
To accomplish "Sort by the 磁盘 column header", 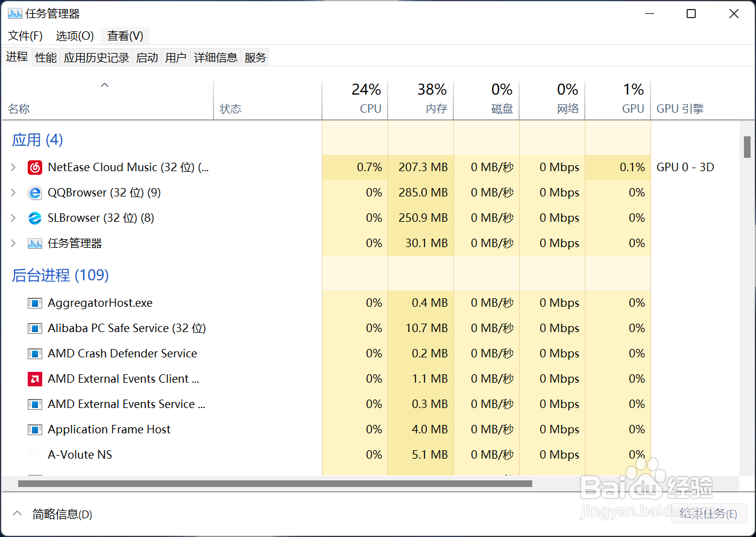I will pyautogui.click(x=487, y=99).
